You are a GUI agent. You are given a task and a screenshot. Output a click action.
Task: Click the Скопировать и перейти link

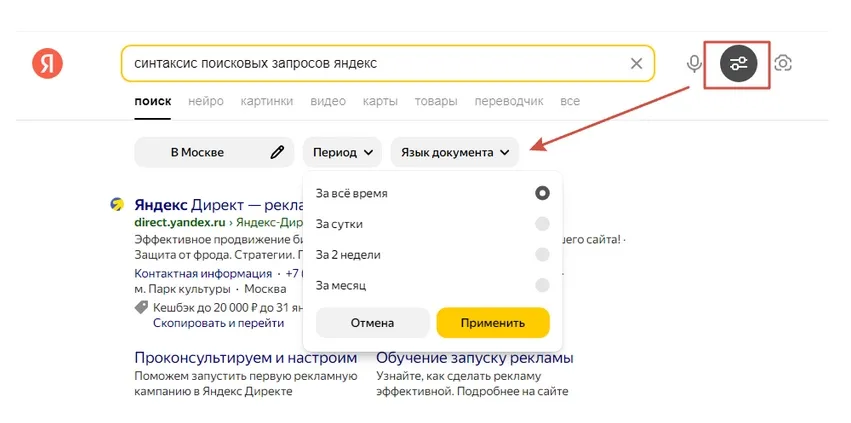pos(218,323)
